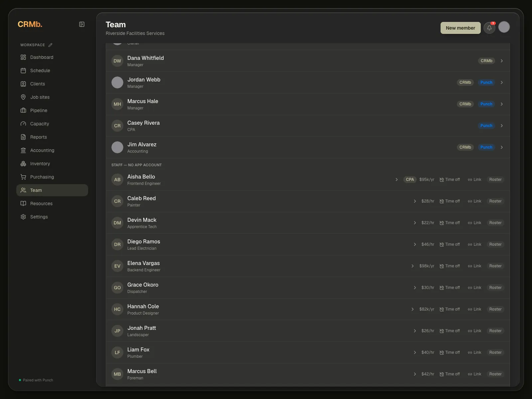Expand Dana Whitfield's row chevron
Screen dimensions: 532x399
pos(502,61)
